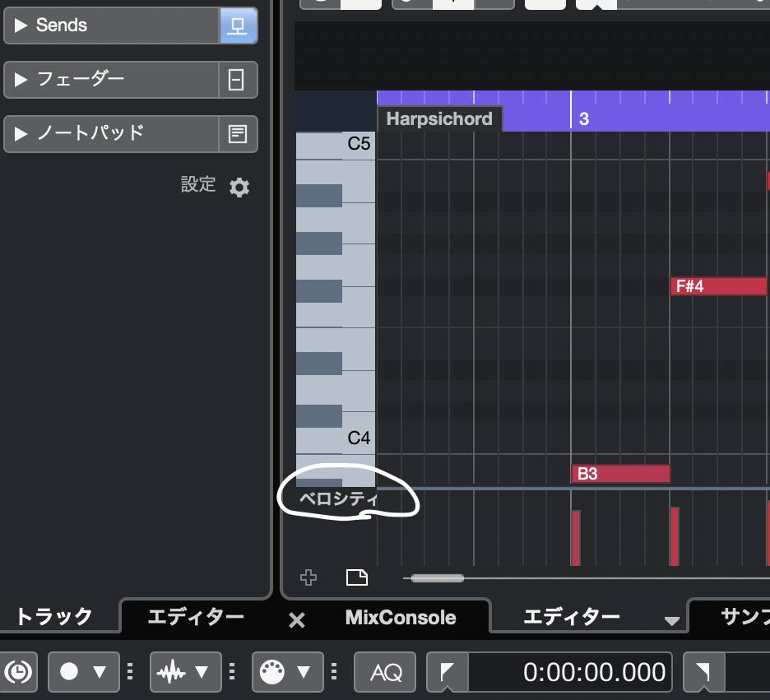Open the audio waveform record mode dropdown

pyautogui.click(x=185, y=673)
